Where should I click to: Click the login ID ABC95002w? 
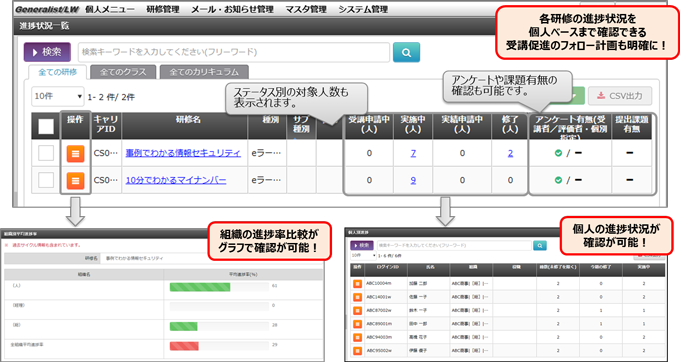tap(379, 350)
